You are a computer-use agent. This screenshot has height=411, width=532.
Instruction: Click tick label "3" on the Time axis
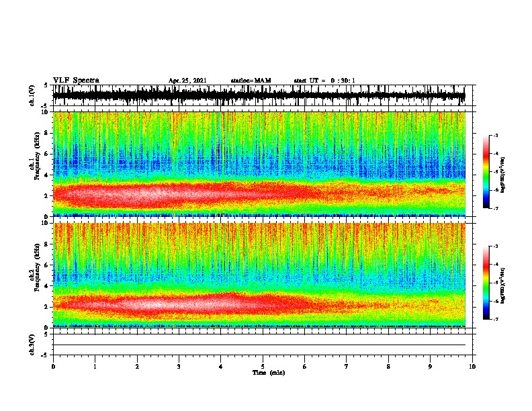[179, 367]
